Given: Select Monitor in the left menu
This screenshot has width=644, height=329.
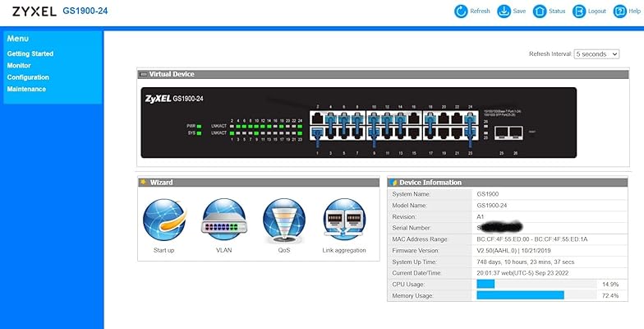Looking at the screenshot, I should pos(19,65).
